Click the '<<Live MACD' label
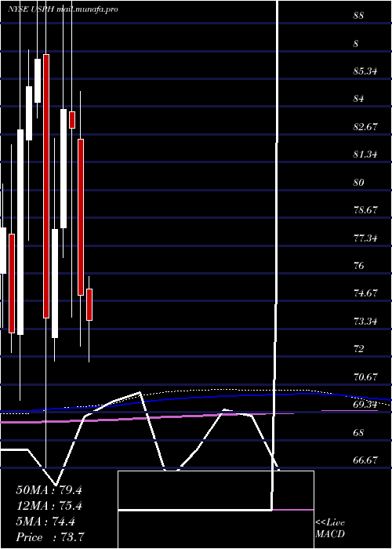The image size is (392, 549). coord(330,529)
